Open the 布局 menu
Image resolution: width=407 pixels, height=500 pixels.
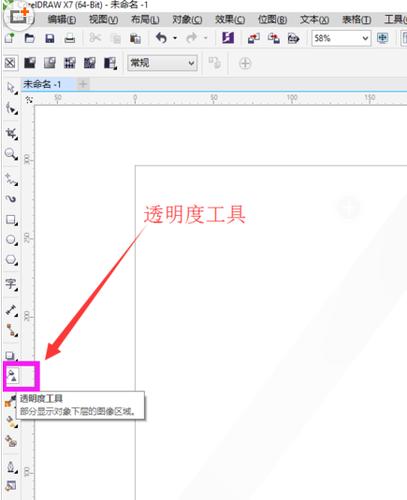(145, 20)
